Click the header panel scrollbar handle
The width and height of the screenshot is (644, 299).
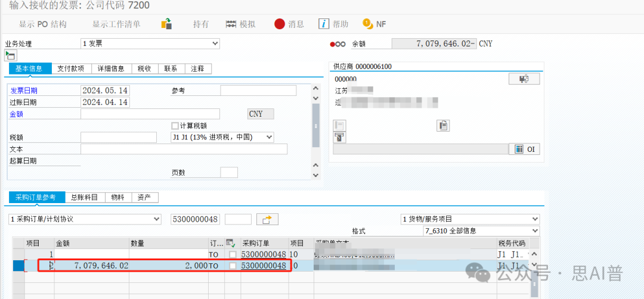point(316,126)
